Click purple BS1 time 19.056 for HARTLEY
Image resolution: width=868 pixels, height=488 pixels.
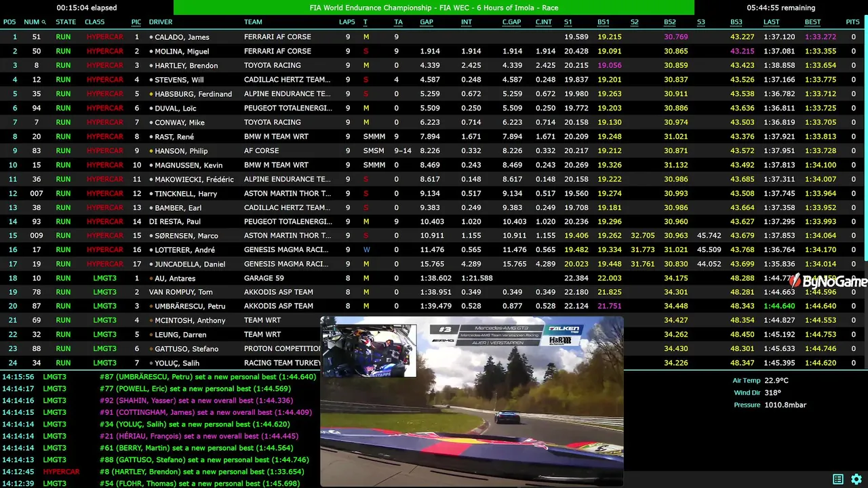pyautogui.click(x=610, y=66)
